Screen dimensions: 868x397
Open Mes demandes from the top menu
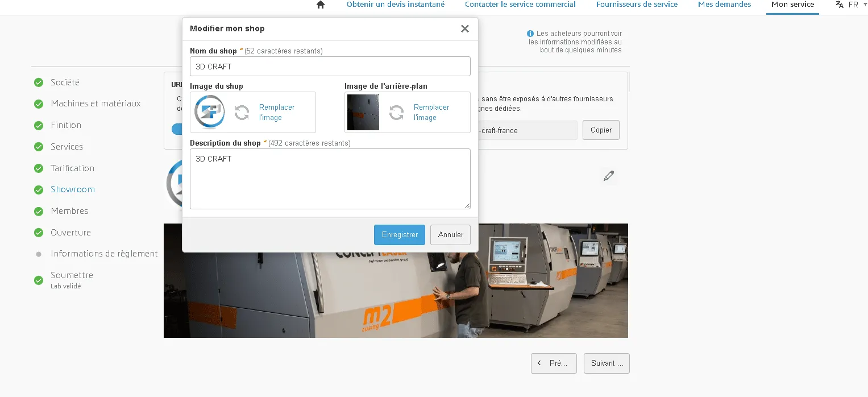724,5
